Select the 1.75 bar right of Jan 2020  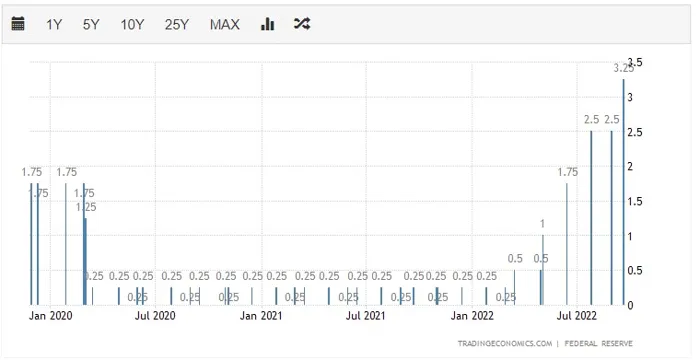coord(66,244)
